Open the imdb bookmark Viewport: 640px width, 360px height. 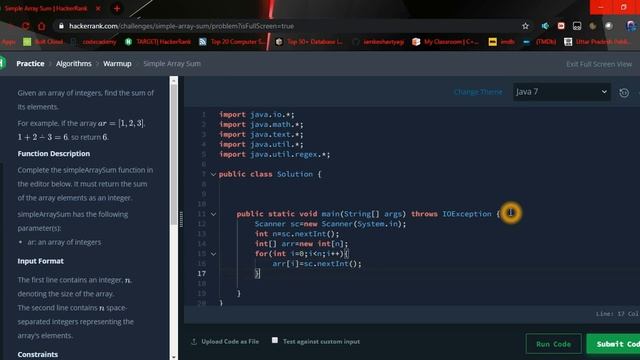click(502, 42)
